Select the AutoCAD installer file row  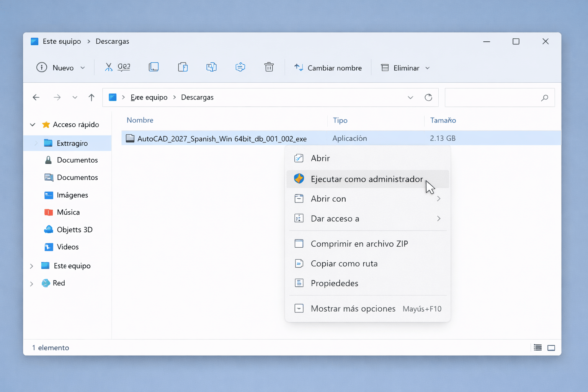(222, 138)
